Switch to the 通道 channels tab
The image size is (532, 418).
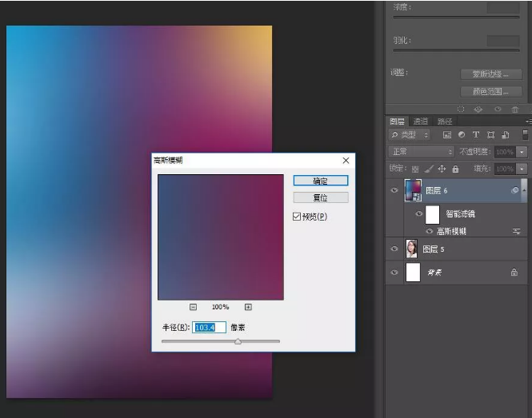click(x=421, y=121)
